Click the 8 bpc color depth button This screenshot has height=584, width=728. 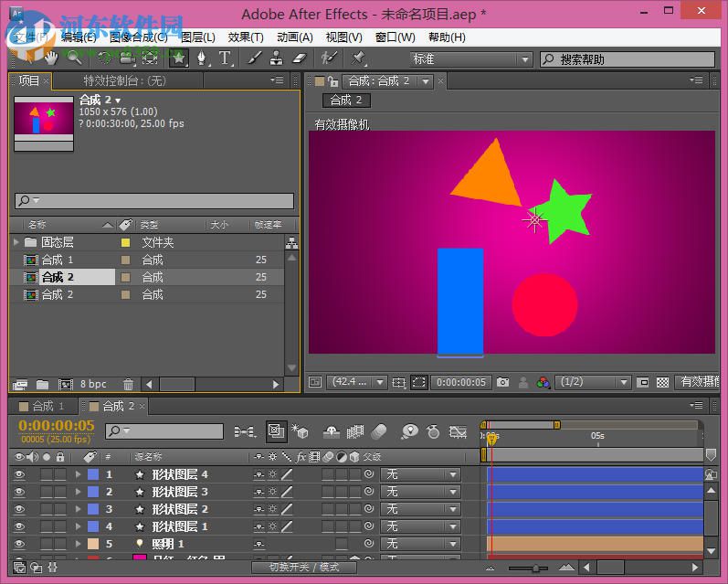[93, 385]
